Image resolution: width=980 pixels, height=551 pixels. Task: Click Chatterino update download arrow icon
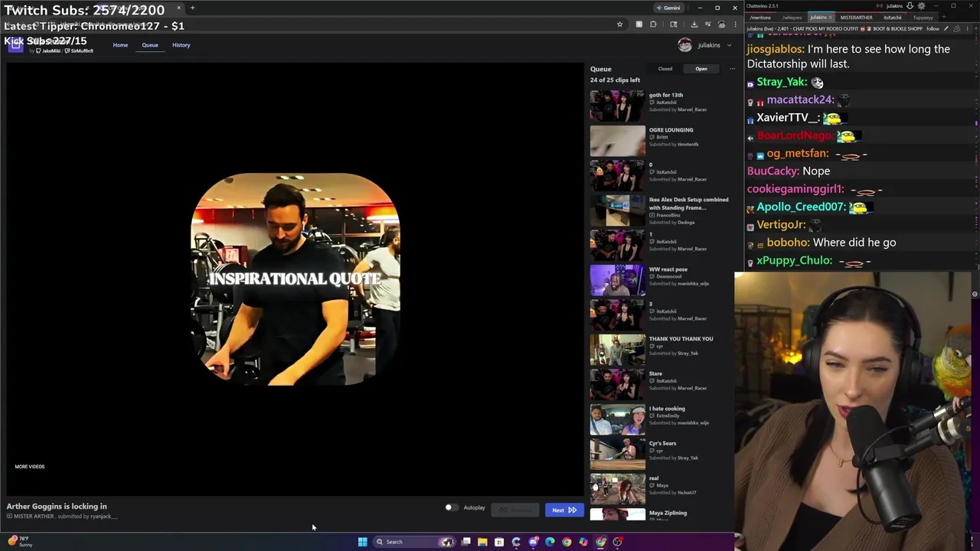910,5
